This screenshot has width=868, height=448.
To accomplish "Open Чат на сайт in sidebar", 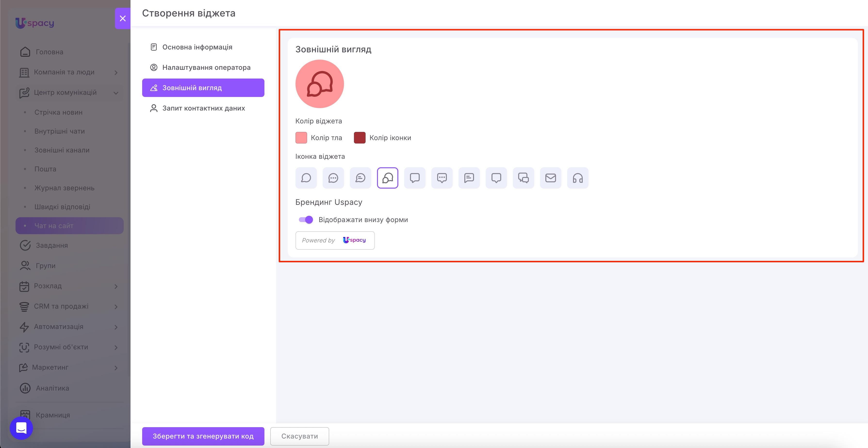I will click(69, 226).
